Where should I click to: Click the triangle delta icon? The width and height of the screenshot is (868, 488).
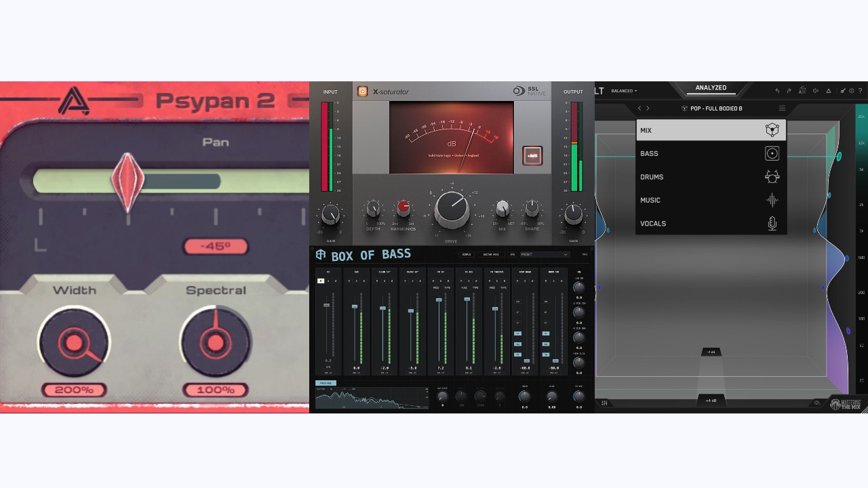(829, 91)
